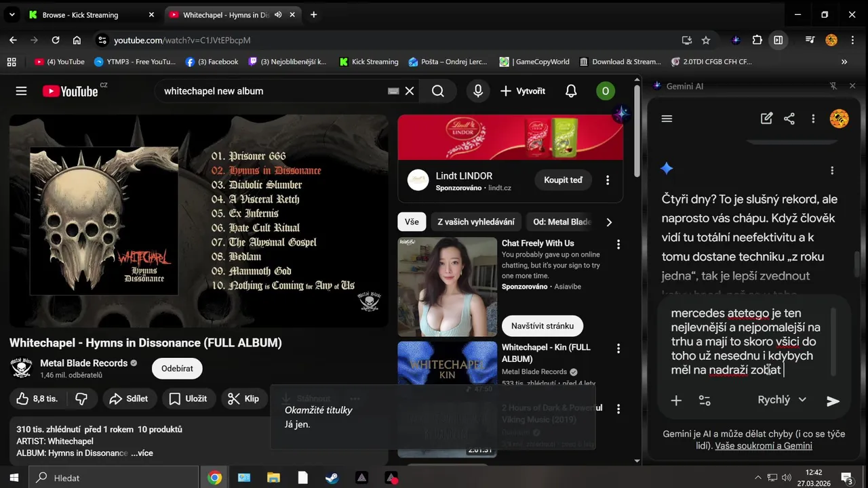Open the Windows Start menu
868x488 pixels.
coord(14,478)
